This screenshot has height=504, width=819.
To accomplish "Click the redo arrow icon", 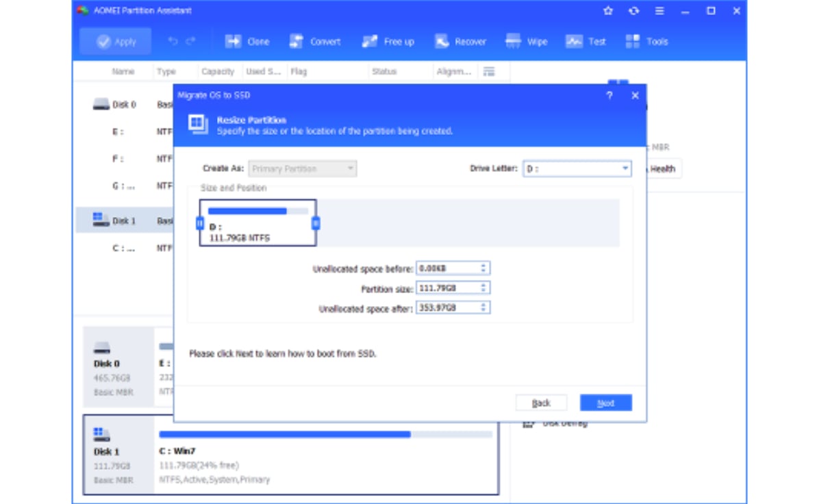I will tap(190, 41).
